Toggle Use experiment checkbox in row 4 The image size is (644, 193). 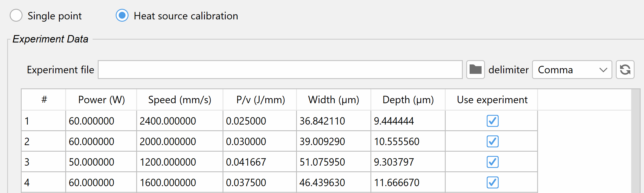(492, 182)
